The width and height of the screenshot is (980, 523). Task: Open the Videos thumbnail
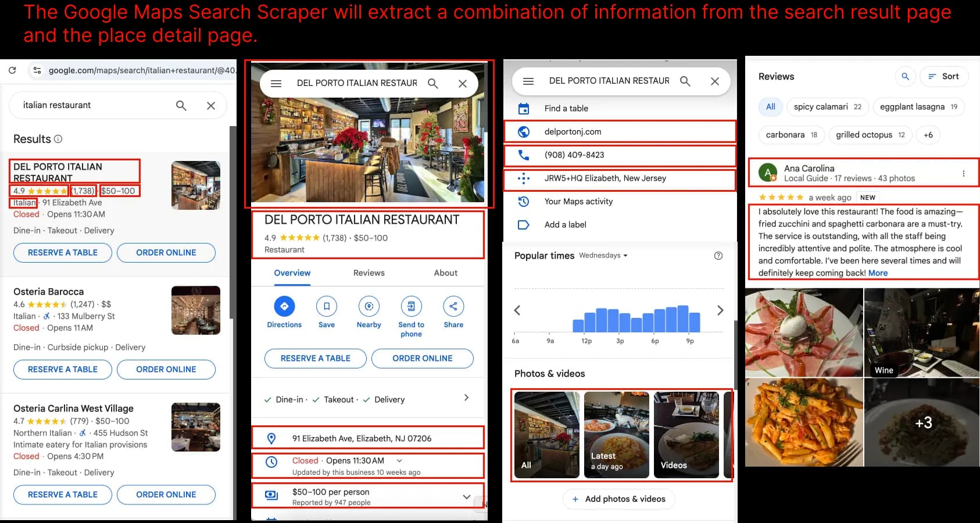tap(686, 435)
